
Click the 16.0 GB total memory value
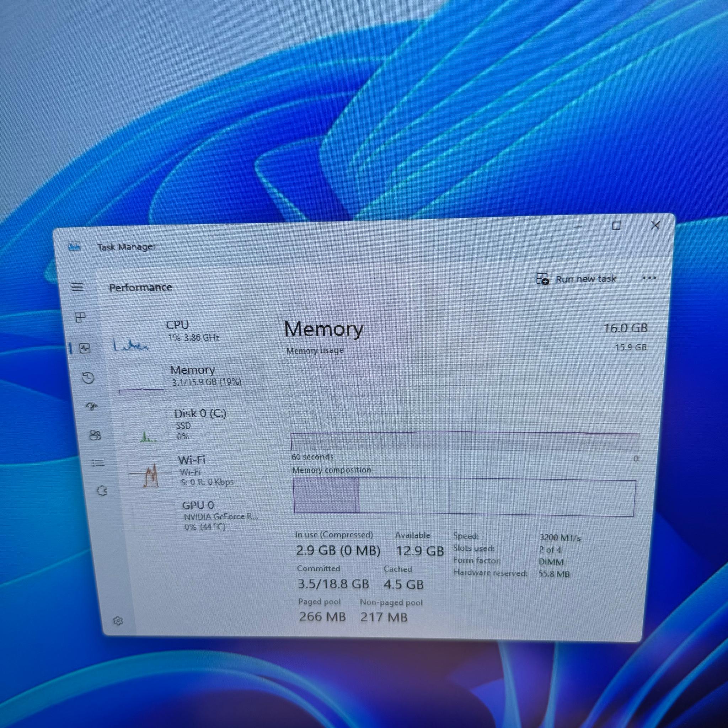626,328
